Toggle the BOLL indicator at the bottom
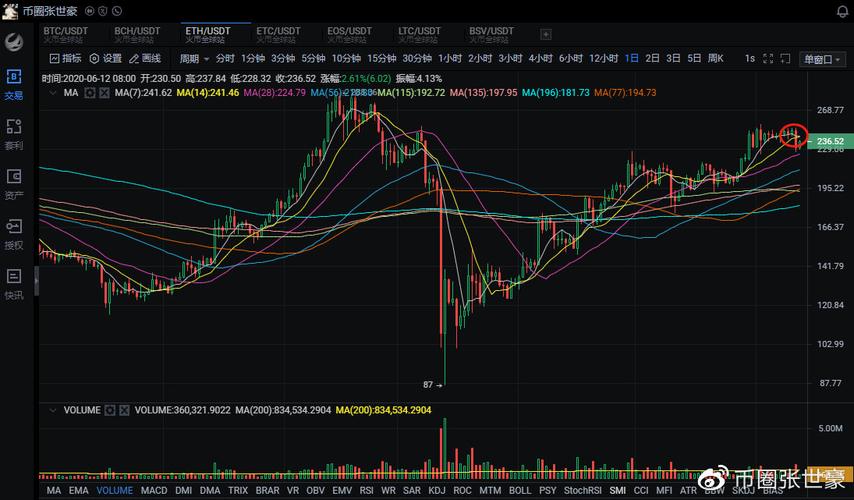Screen dimensions: 854x500 click(519, 491)
